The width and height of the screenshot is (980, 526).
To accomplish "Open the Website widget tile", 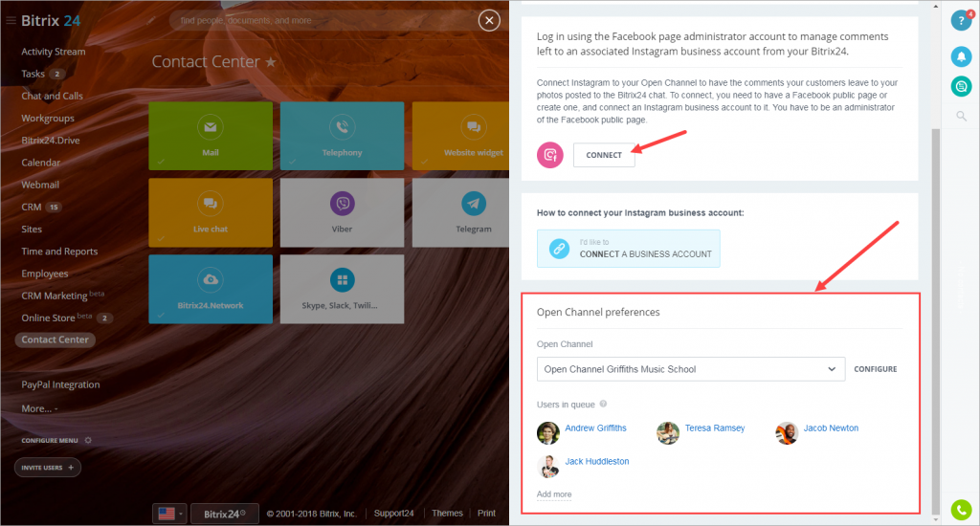I will 460,136.
